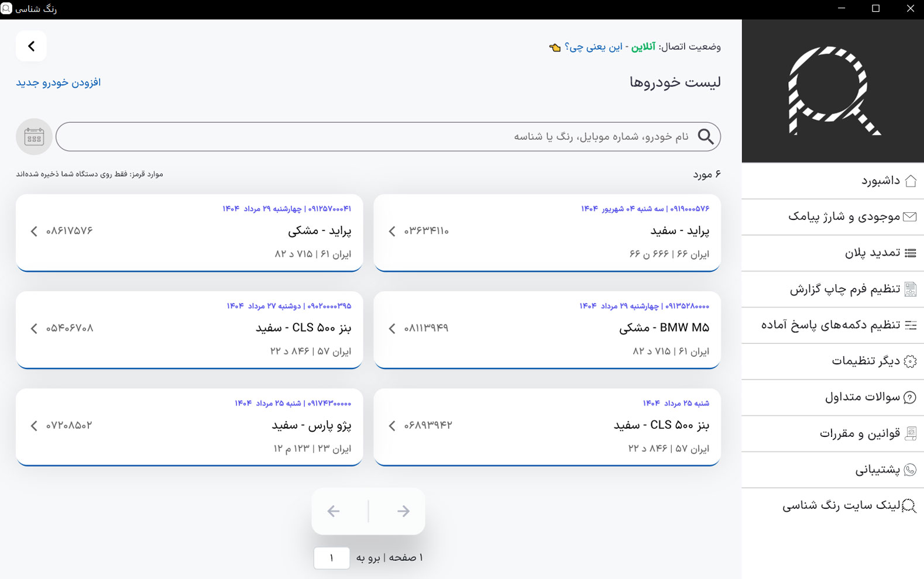Click ID number ۰۸۶۱۷۵۷۶

(69, 231)
